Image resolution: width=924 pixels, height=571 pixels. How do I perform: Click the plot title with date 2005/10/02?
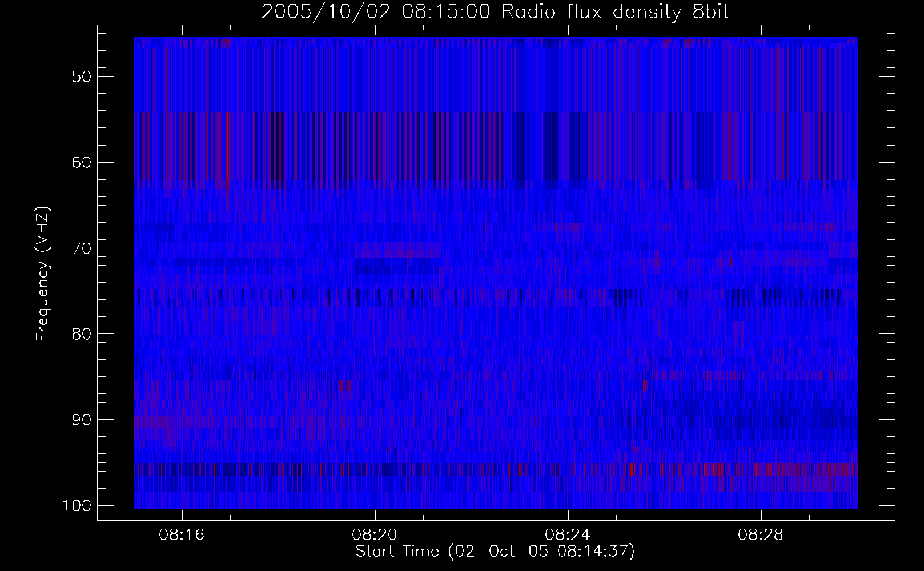[x=495, y=12]
